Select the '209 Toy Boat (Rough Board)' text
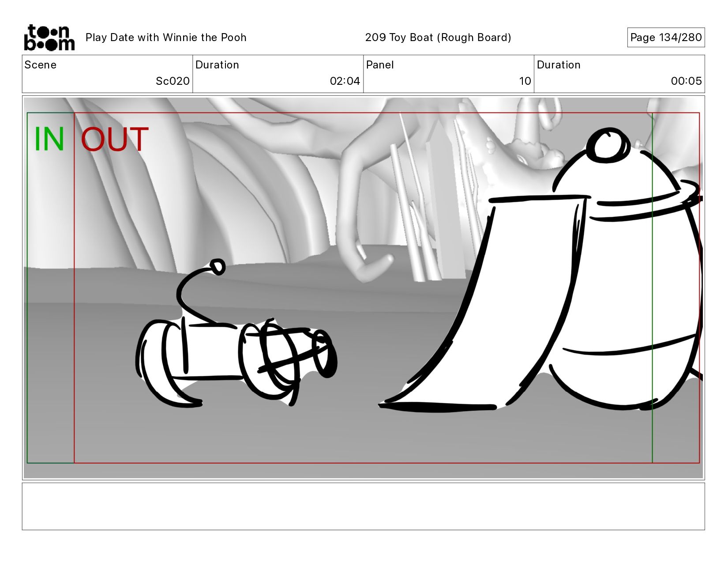 click(x=438, y=38)
